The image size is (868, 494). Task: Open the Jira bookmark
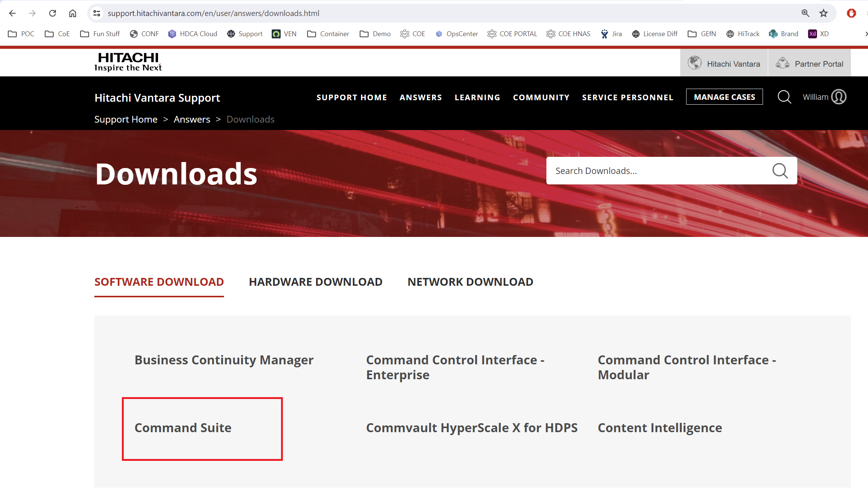click(x=611, y=34)
